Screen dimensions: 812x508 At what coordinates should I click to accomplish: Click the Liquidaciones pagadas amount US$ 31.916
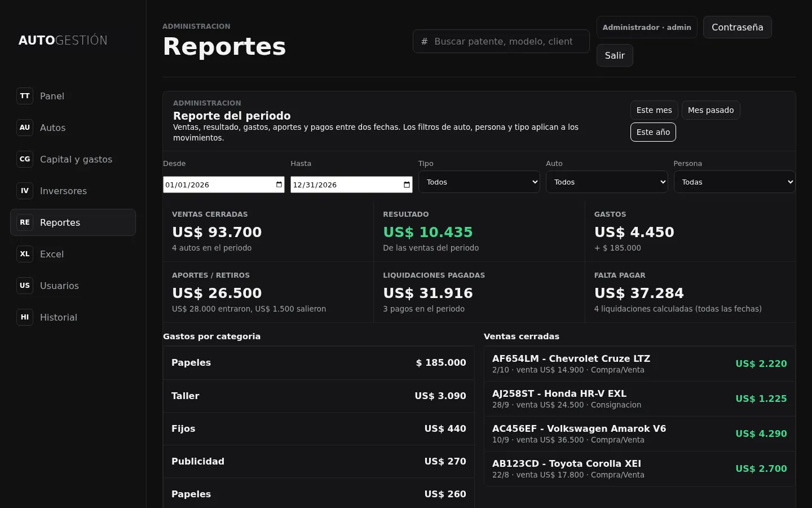pyautogui.click(x=428, y=293)
